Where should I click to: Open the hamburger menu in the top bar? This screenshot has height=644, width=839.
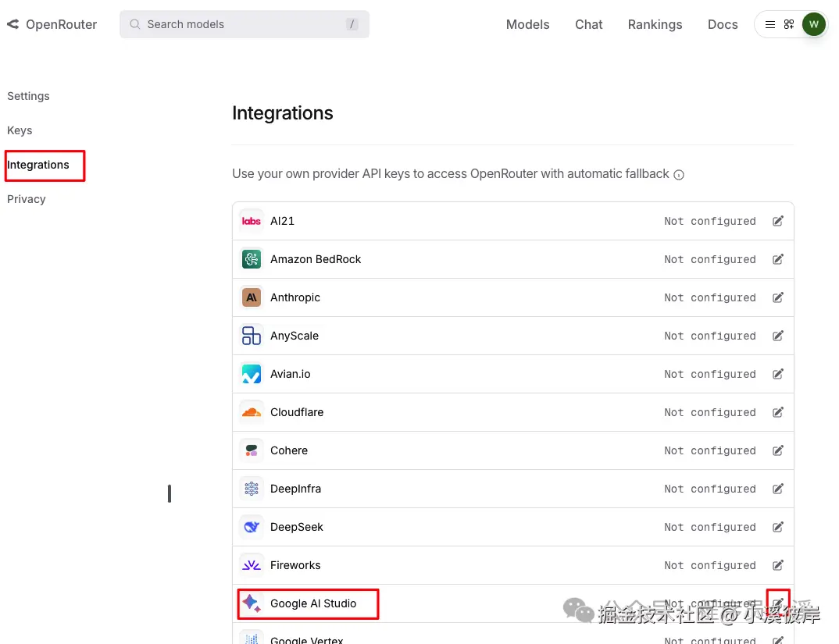770,24
